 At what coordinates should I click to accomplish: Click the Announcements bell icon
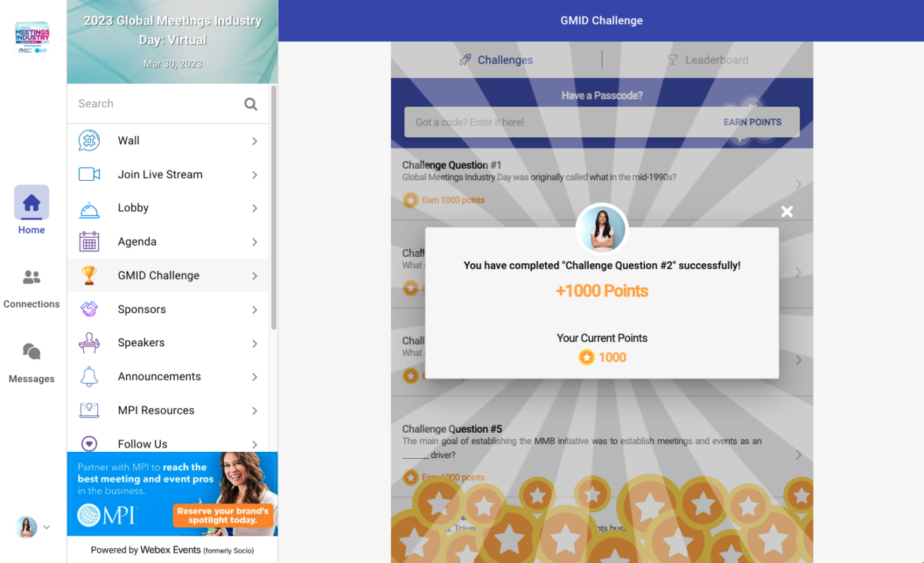(x=89, y=377)
